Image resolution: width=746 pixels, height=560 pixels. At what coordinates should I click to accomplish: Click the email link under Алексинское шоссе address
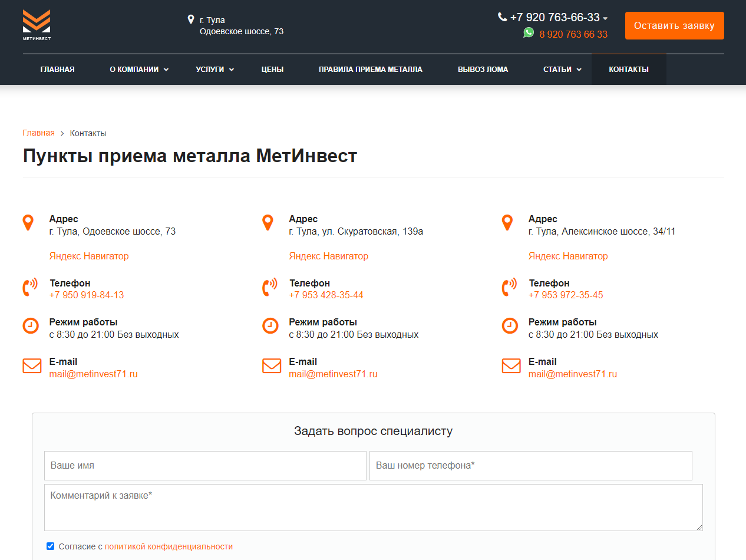(573, 374)
